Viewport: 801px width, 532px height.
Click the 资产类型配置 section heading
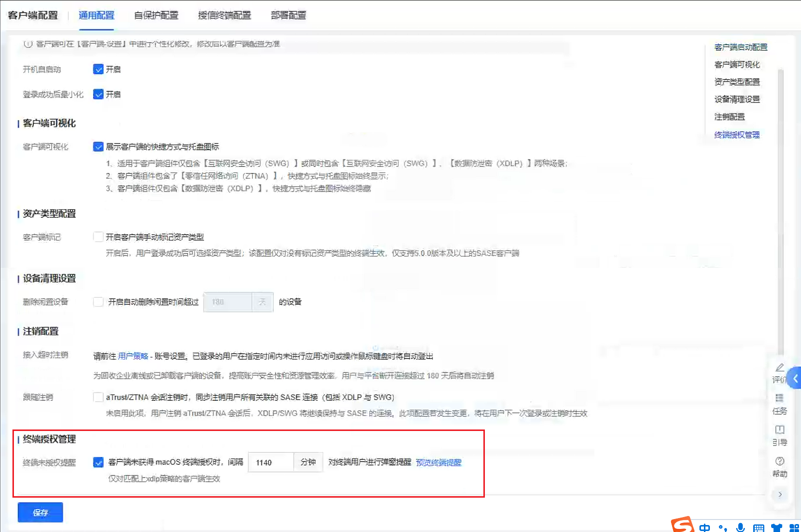[49, 213]
